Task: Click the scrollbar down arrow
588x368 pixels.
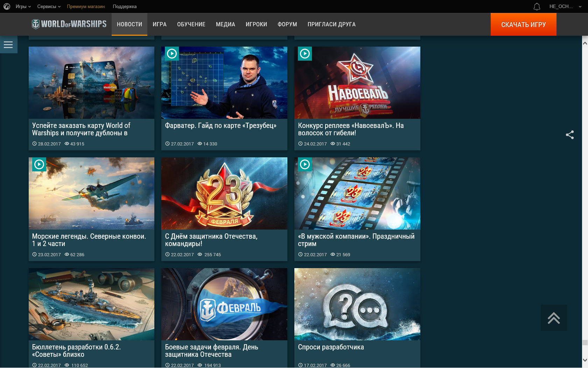Action: [585, 360]
